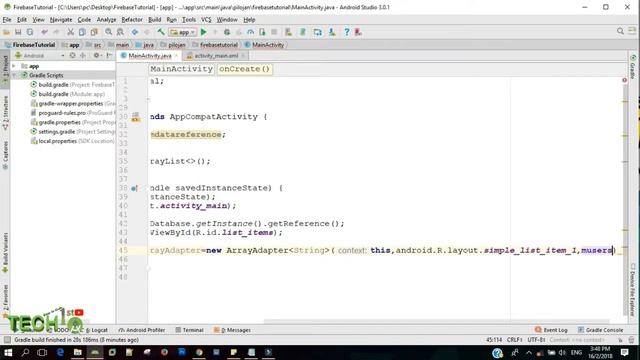Select proguard-rules.pro file
This screenshot has height=360, width=640.
pos(73,113)
